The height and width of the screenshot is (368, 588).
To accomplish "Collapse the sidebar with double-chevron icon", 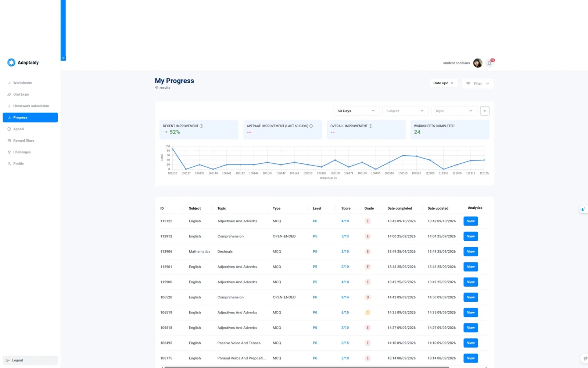I will [x=63, y=58].
